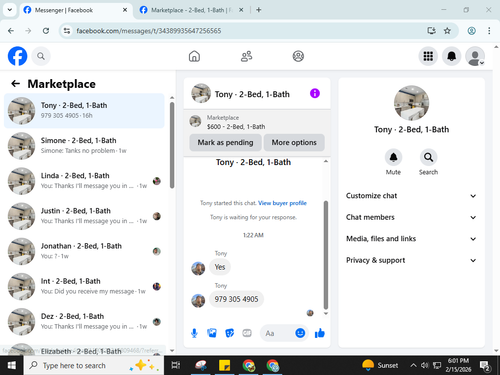Image resolution: width=500 pixels, height=375 pixels.
Task: Click the Windows taskbar search box
Action: point(94,366)
